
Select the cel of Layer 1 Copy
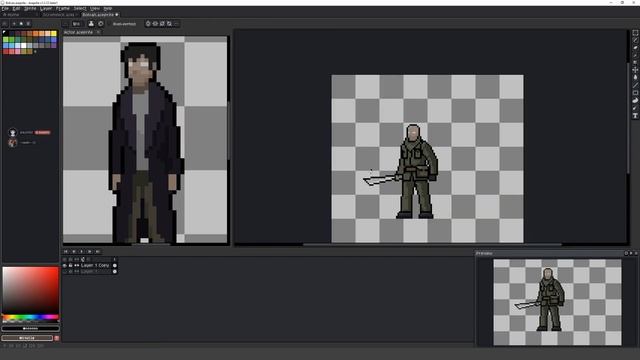tap(115, 265)
